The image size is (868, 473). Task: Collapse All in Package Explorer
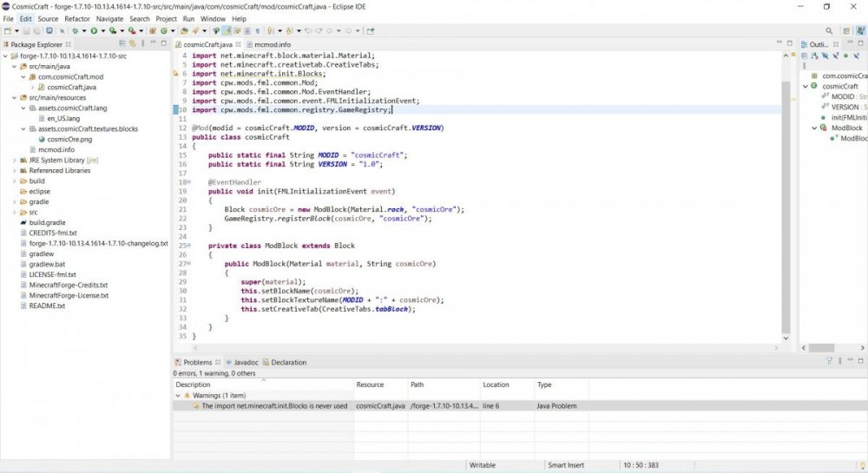tap(122, 43)
